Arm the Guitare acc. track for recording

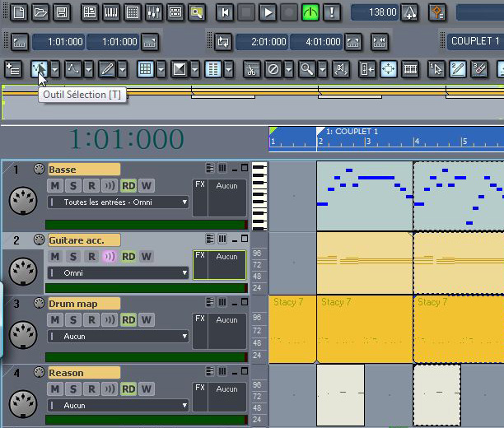point(91,257)
